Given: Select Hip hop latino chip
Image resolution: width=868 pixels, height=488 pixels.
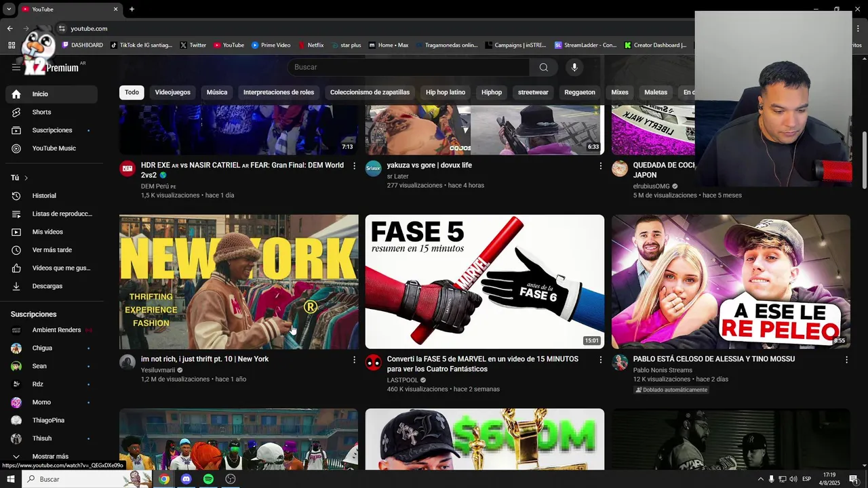Looking at the screenshot, I should [x=446, y=92].
